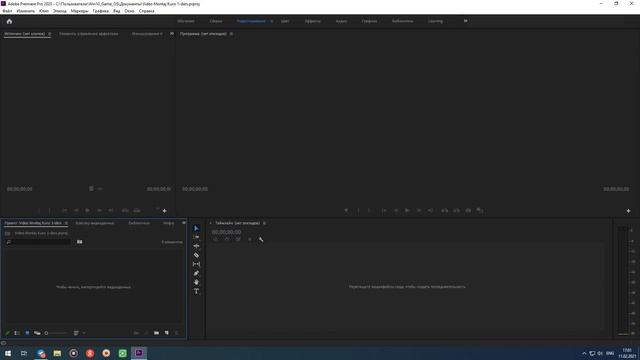Viewport: 640px width, 360px height.
Task: Open Файл menu
Action: [7, 11]
